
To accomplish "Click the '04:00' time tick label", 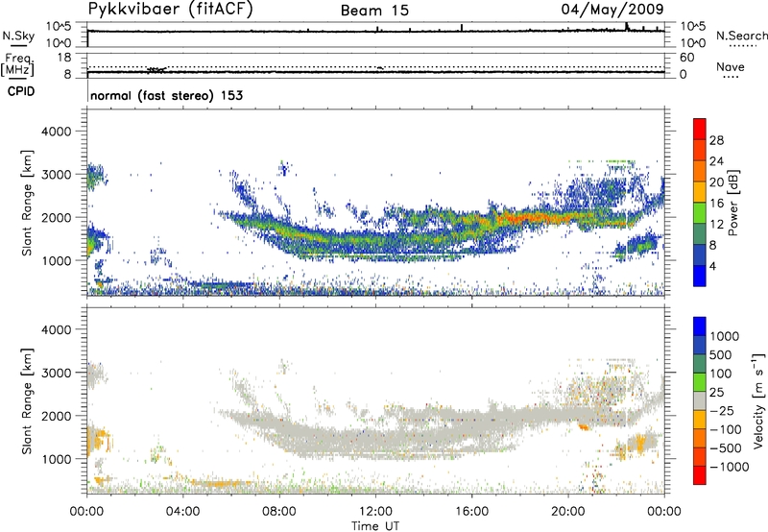I will pyautogui.click(x=182, y=512).
